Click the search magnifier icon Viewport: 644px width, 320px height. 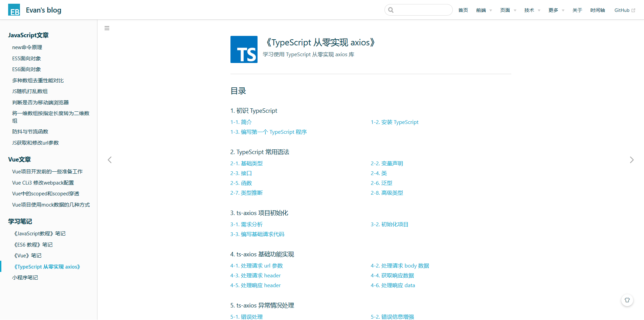(391, 10)
